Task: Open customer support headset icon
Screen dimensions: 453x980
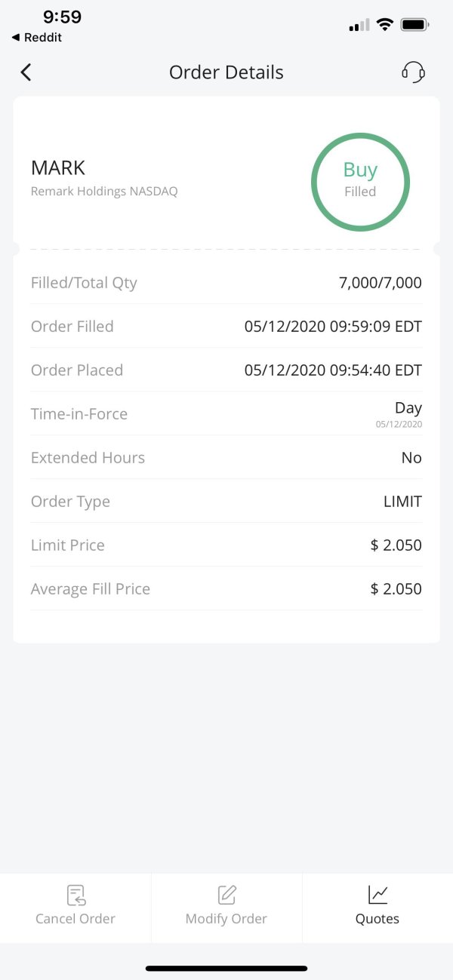Action: 413,72
